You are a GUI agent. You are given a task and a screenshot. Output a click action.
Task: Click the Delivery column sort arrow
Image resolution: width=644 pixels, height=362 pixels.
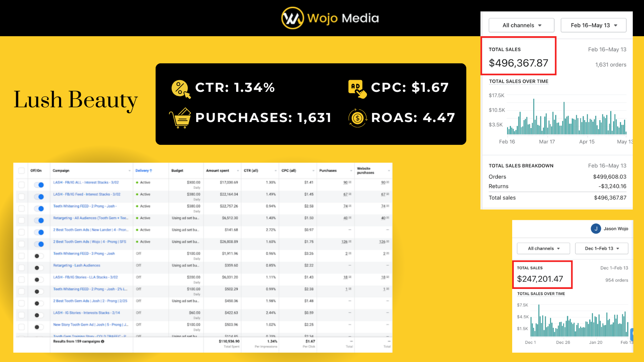click(151, 171)
